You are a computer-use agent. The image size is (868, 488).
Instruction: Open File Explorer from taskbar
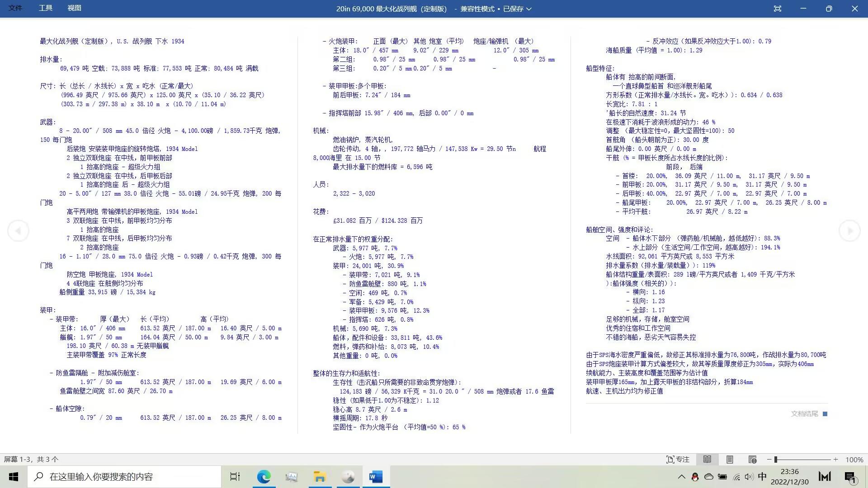[x=320, y=477]
